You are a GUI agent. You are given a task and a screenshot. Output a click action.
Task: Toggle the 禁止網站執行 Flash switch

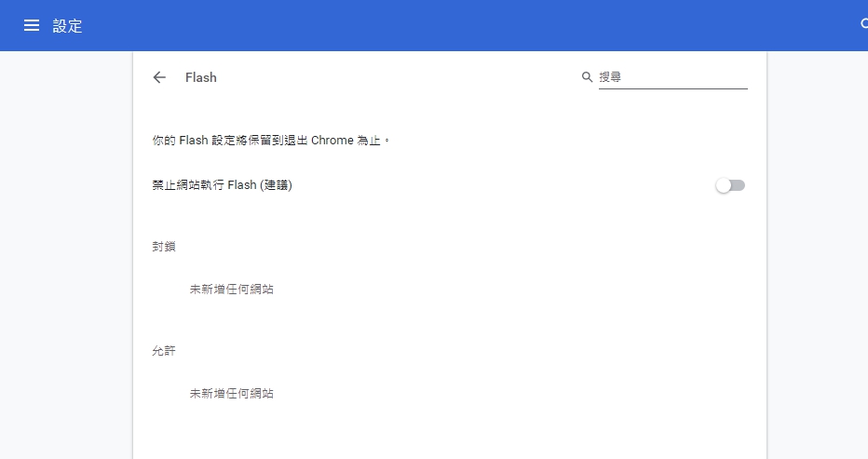(730, 185)
